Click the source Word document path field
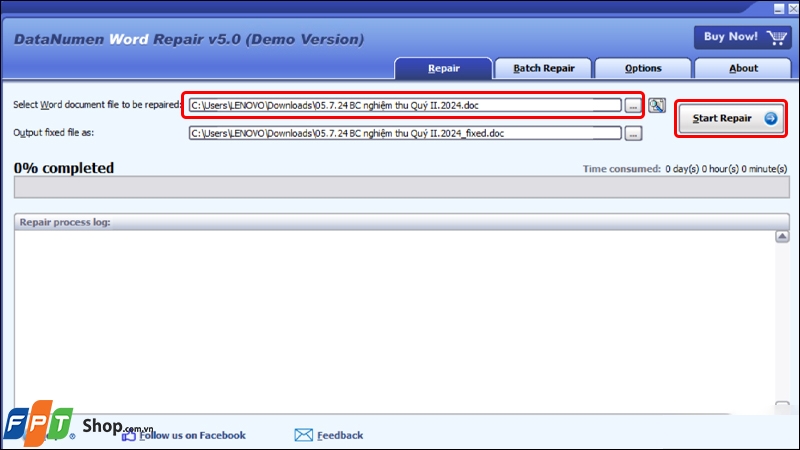This screenshot has height=450, width=800. pyautogui.click(x=405, y=105)
